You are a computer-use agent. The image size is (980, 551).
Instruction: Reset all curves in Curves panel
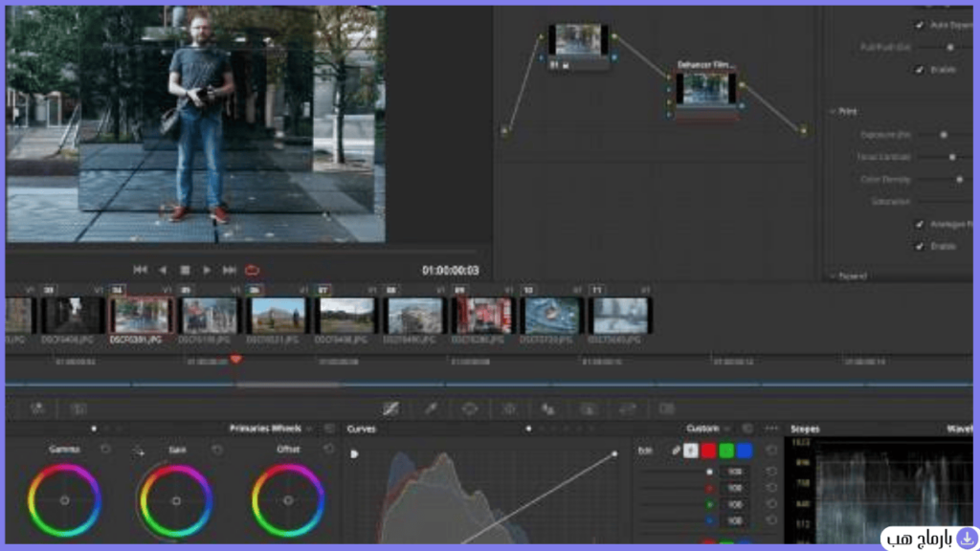(747, 429)
